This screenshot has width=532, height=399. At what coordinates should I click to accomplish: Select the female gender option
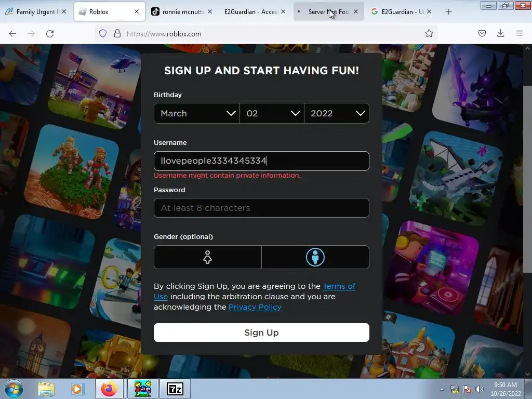[x=208, y=257]
